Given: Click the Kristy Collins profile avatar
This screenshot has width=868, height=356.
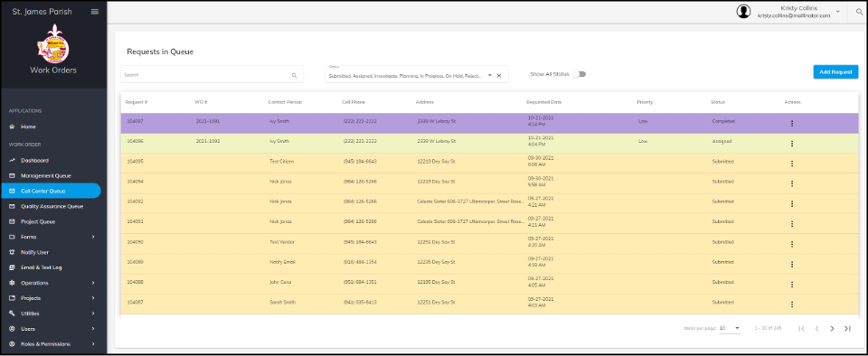Looking at the screenshot, I should 743,12.
